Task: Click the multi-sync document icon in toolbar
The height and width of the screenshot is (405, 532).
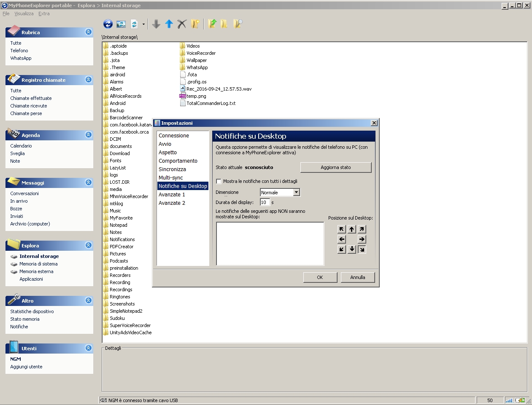Action: click(134, 24)
